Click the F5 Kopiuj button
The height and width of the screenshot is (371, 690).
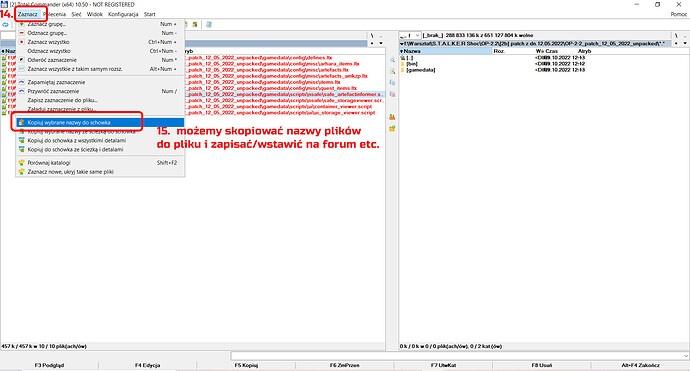(246, 365)
